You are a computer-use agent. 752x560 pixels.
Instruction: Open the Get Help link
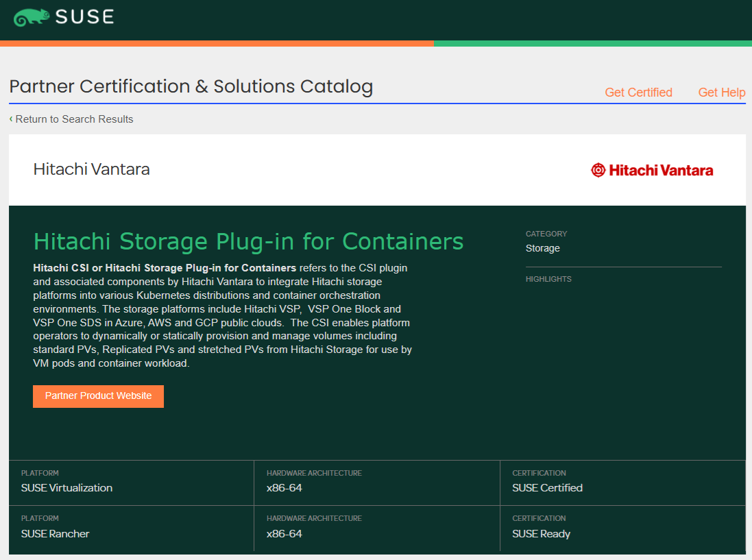point(721,93)
